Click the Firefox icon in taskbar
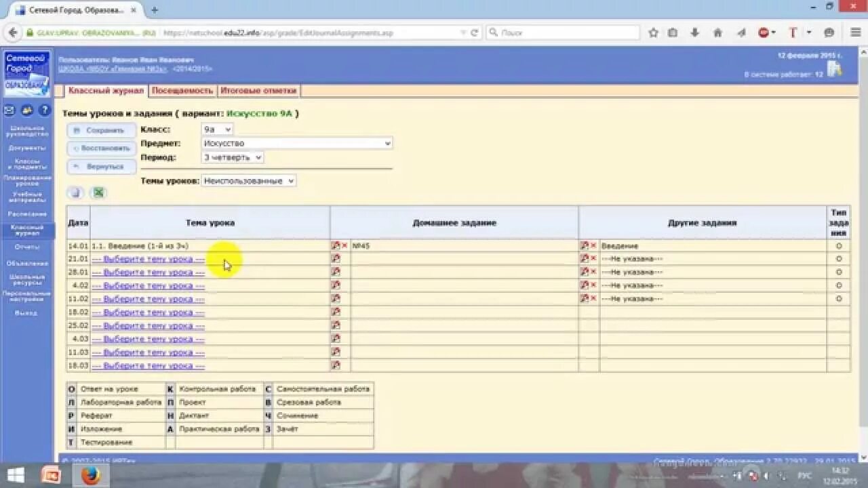 pos(90,476)
